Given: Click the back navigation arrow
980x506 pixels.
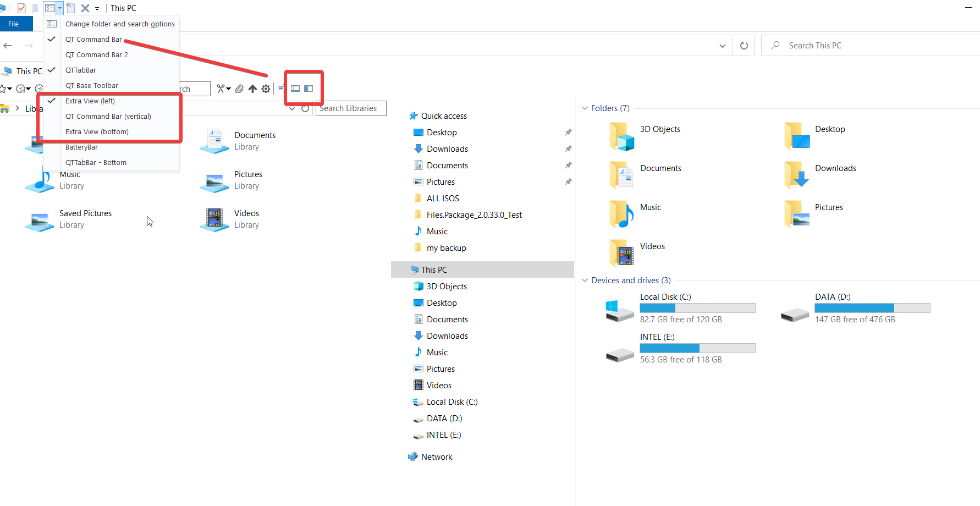Looking at the screenshot, I should click(x=8, y=45).
